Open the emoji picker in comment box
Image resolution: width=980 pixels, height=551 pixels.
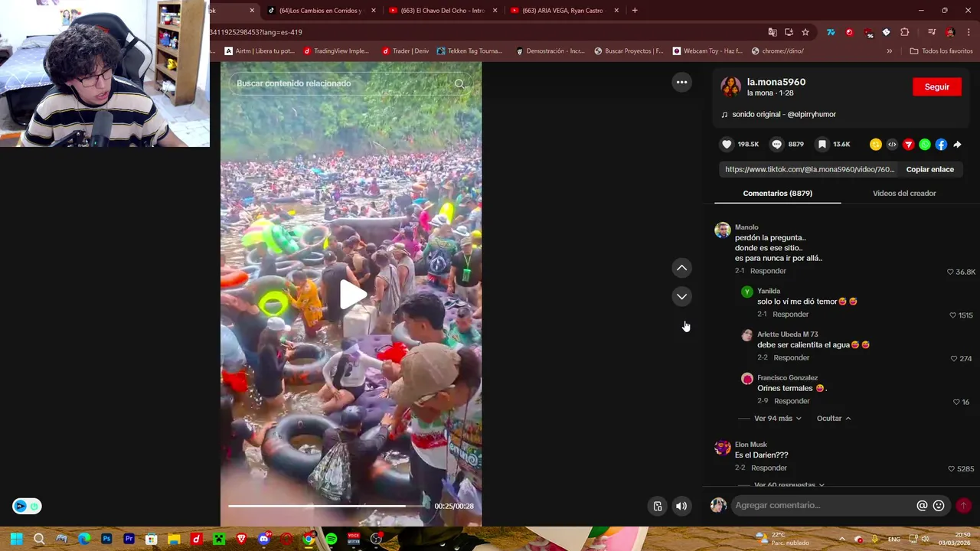pyautogui.click(x=939, y=505)
